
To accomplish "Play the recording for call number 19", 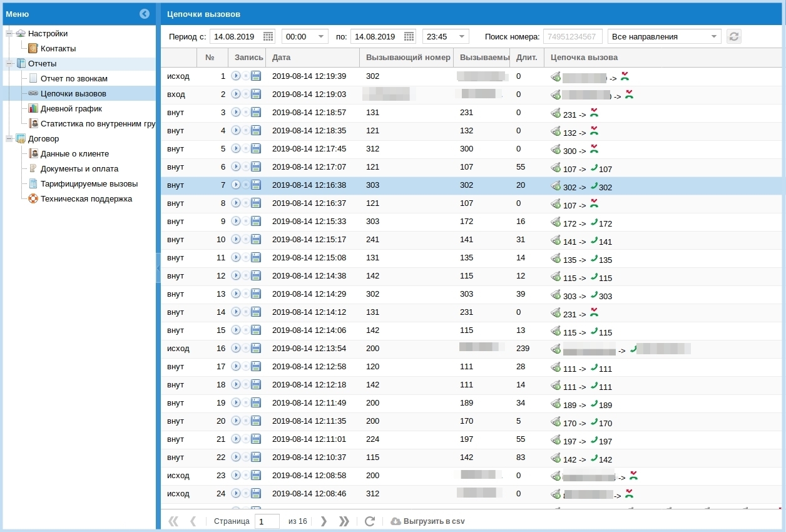I will 236,402.
